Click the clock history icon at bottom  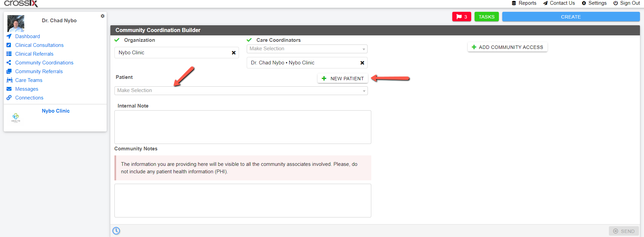coord(116,231)
